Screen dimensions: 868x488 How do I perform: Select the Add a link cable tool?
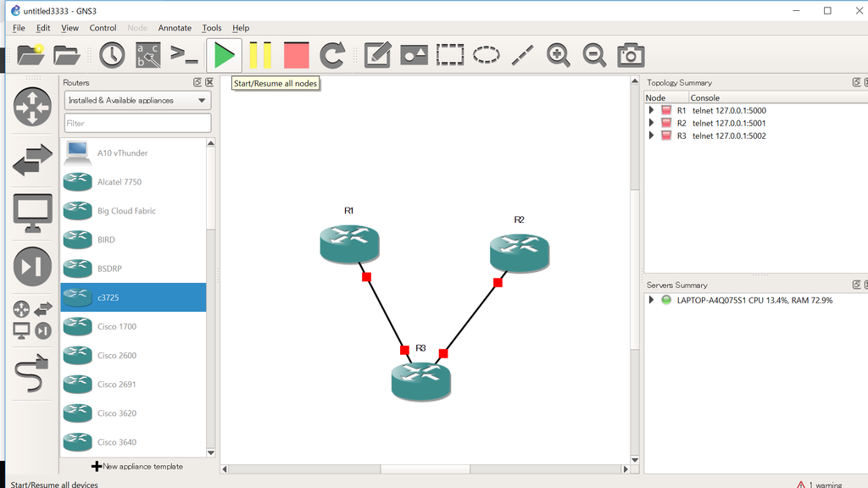coord(31,373)
